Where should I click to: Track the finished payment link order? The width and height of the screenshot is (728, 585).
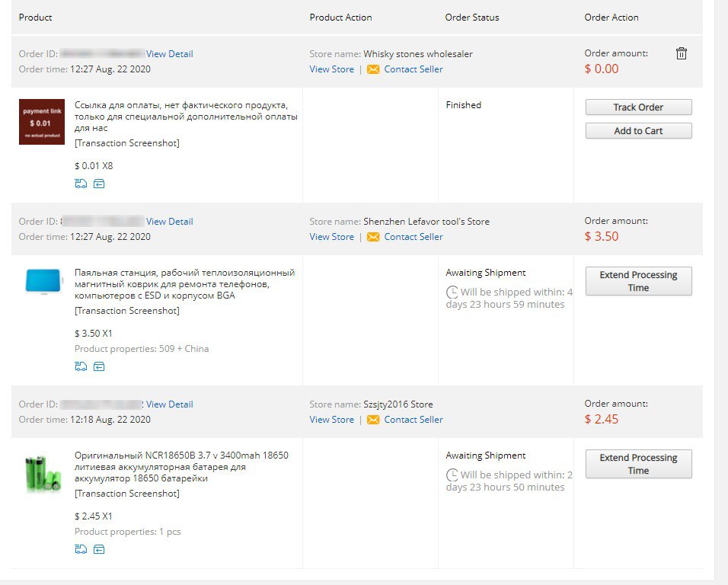coord(638,107)
